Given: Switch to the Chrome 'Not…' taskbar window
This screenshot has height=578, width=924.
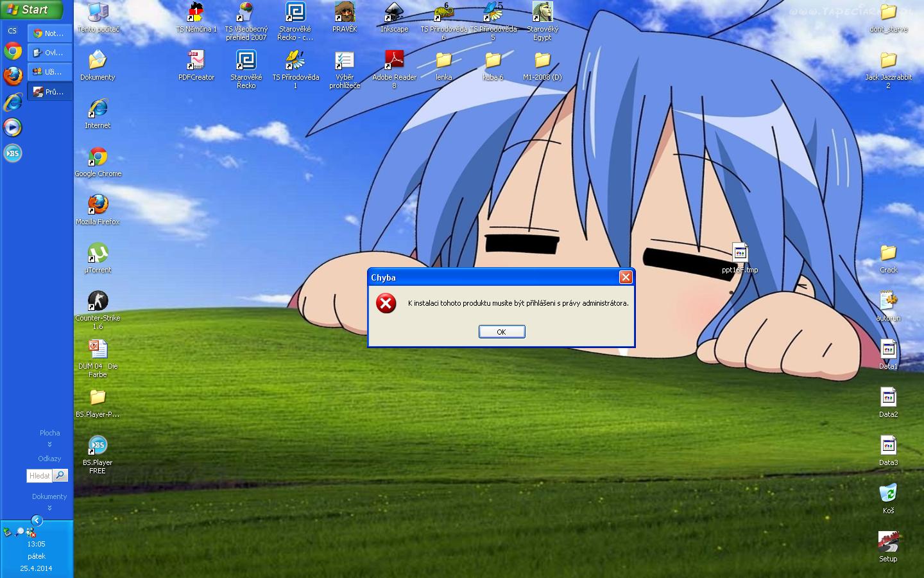Looking at the screenshot, I should tap(49, 33).
